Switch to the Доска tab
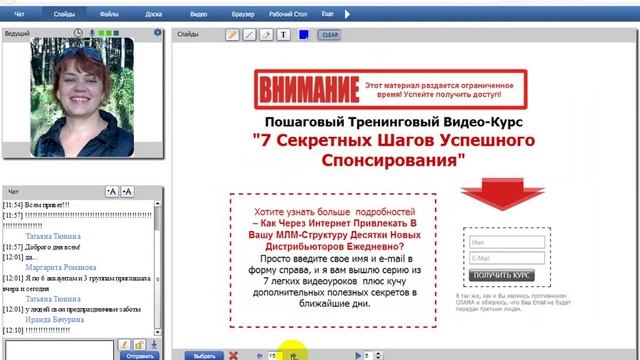Screen dimensions: 640x360 [153, 14]
